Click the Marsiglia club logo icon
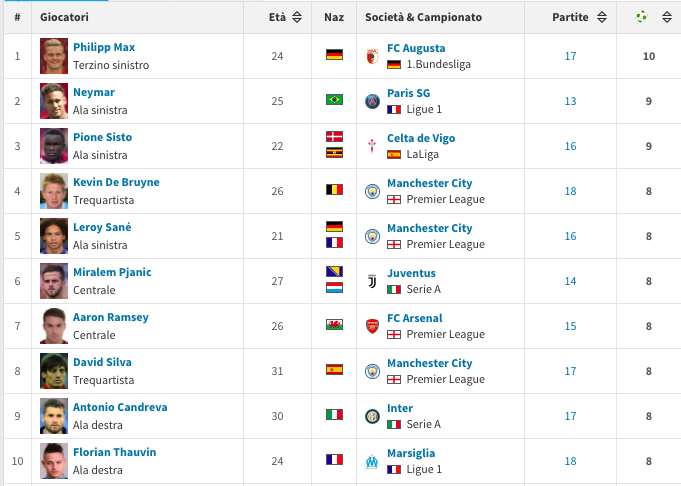The image size is (681, 486). (x=372, y=461)
